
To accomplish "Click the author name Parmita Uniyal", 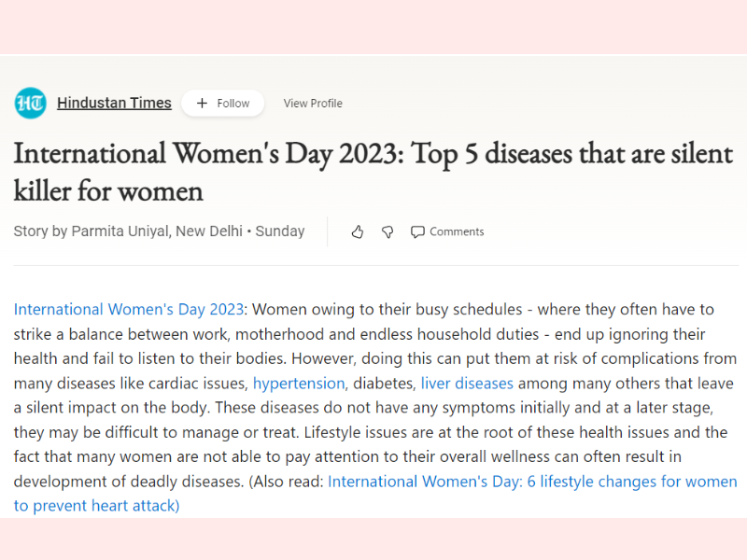I will pyautogui.click(x=120, y=231).
